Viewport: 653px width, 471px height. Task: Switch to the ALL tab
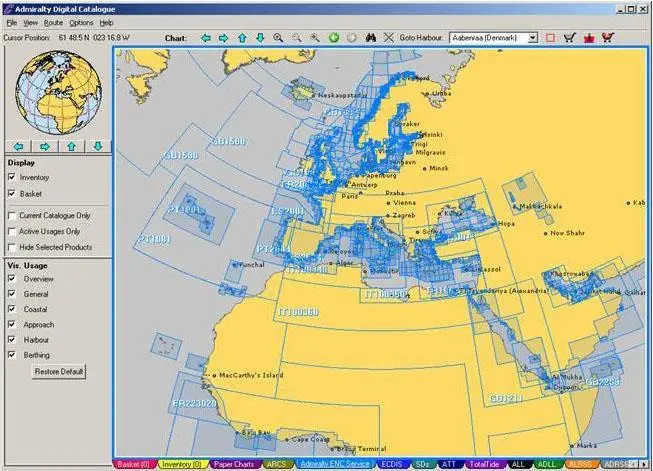tap(518, 464)
